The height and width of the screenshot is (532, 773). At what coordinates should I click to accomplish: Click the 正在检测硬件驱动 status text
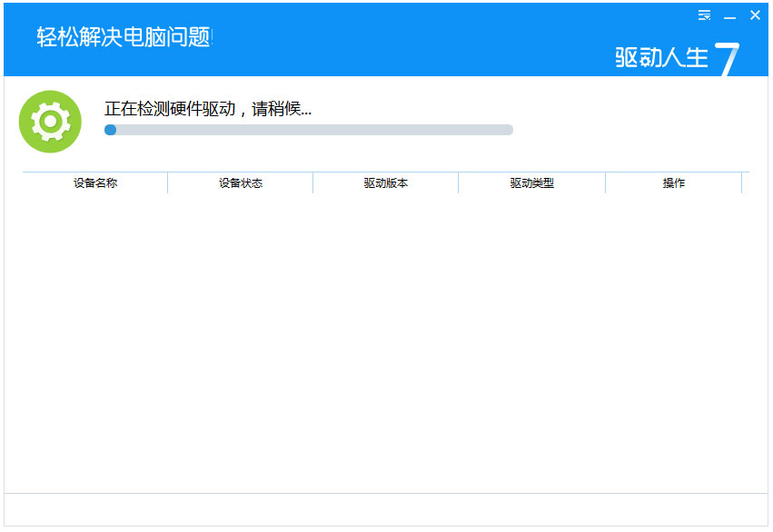pyautogui.click(x=207, y=109)
